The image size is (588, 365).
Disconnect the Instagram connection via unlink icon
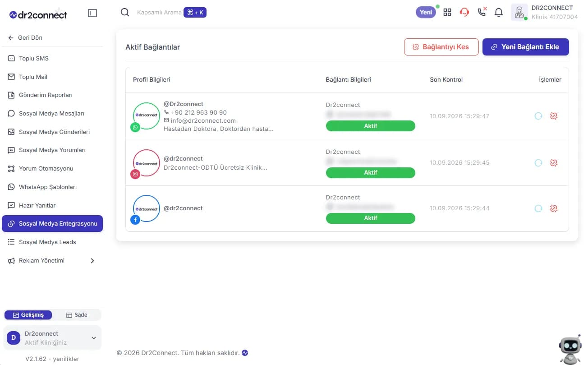coord(554,163)
